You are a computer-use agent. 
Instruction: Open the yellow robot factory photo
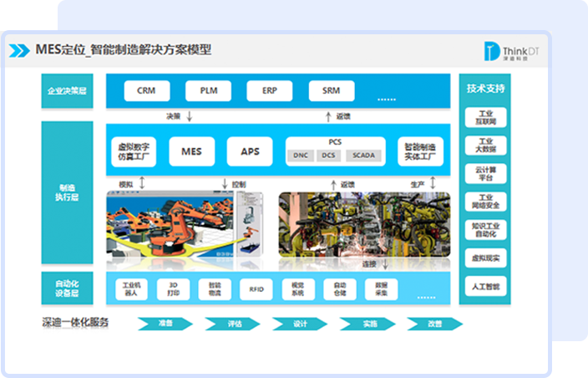click(x=364, y=225)
